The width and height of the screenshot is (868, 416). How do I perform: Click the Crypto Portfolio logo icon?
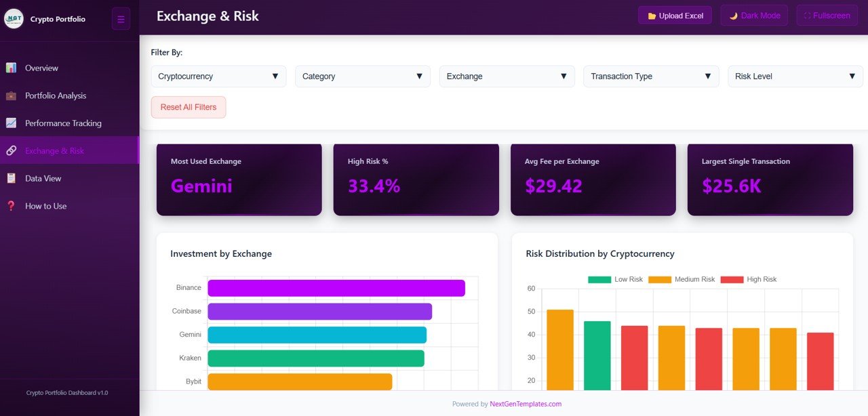tap(15, 18)
